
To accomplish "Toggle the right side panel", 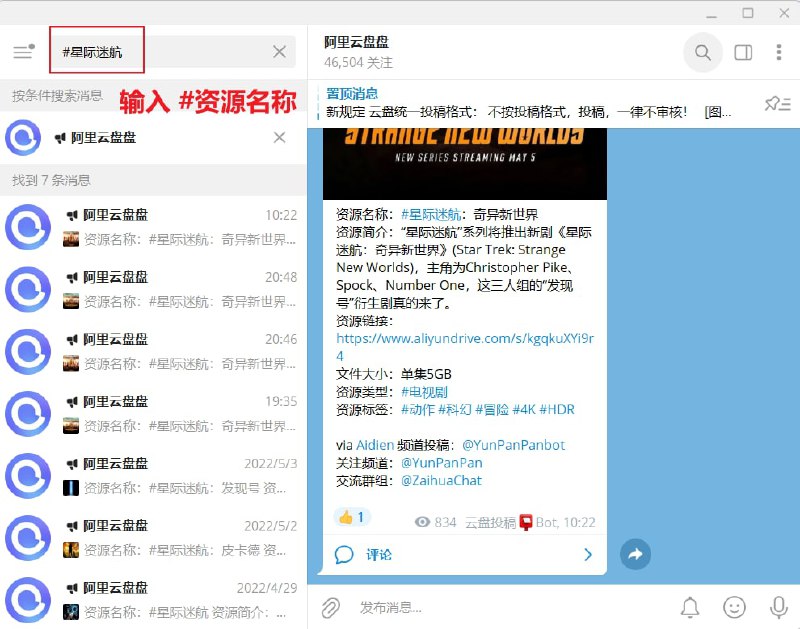I will point(743,52).
